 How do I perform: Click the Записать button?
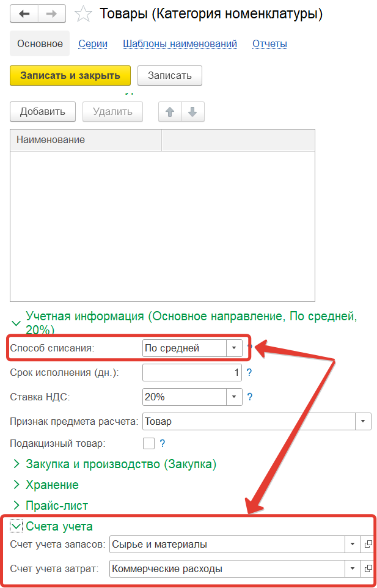170,75
